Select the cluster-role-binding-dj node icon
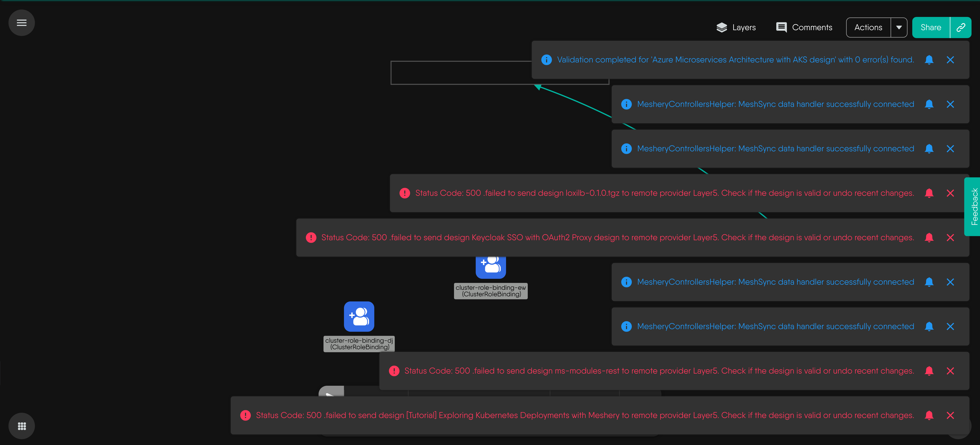Viewport: 980px width, 445px height. pyautogui.click(x=359, y=316)
